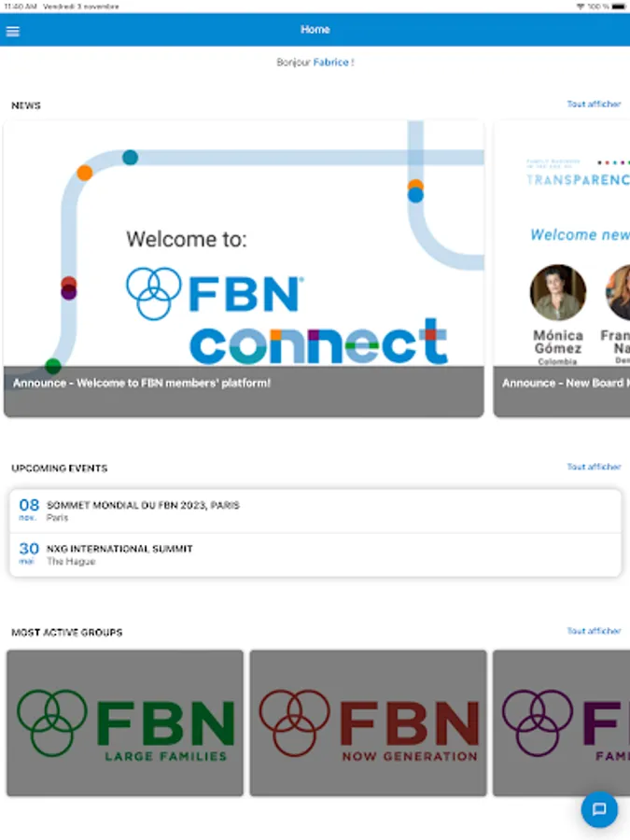Open the FBN Large Families group card
630x840 pixels.
(x=125, y=722)
